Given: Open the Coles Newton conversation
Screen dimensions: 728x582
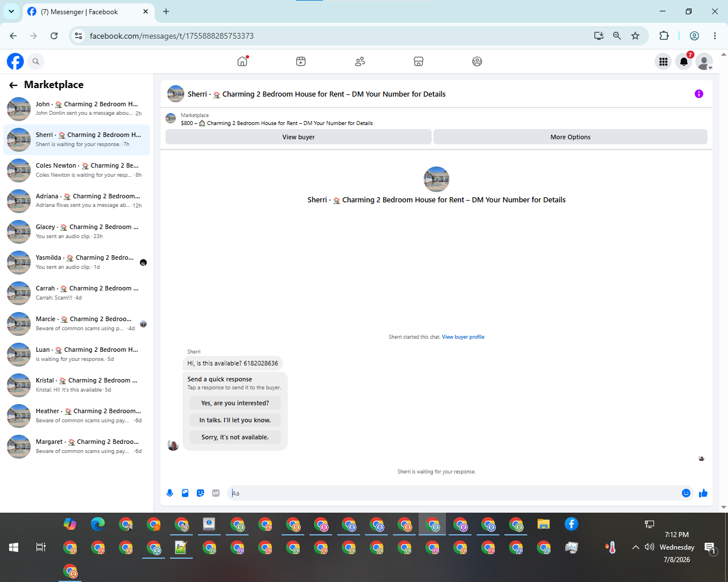Looking at the screenshot, I should pyautogui.click(x=77, y=170).
